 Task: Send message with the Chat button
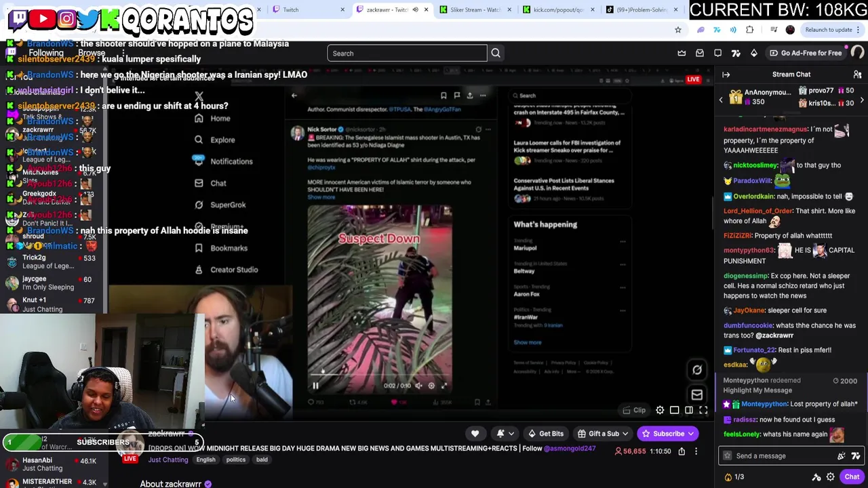[x=852, y=477]
